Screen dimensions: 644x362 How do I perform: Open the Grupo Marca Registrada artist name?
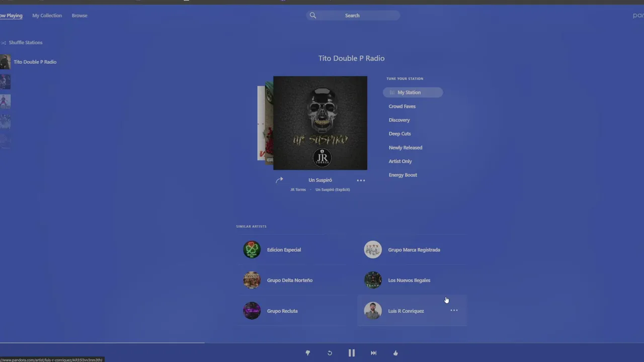414,250
